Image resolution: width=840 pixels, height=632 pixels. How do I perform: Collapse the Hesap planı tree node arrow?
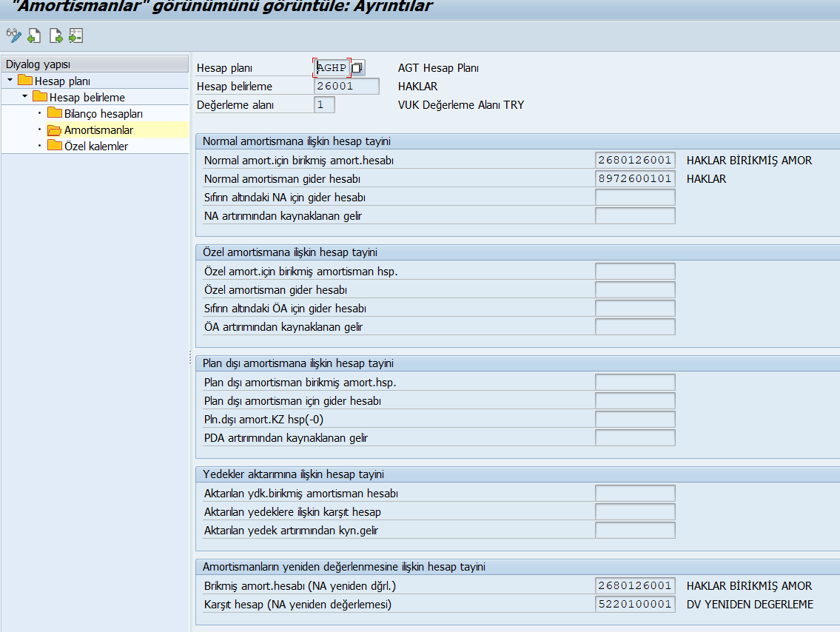pyautogui.click(x=10, y=81)
